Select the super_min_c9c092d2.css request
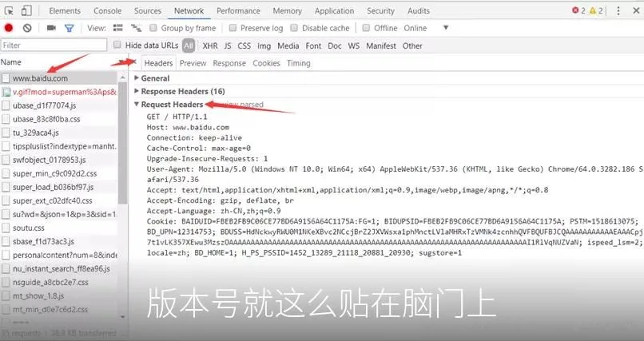 click(59, 173)
